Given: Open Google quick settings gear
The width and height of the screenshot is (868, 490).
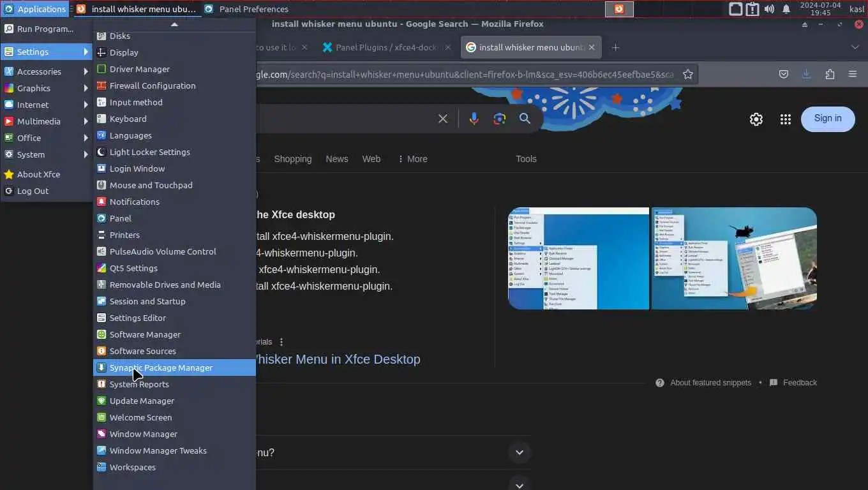Looking at the screenshot, I should click(756, 119).
